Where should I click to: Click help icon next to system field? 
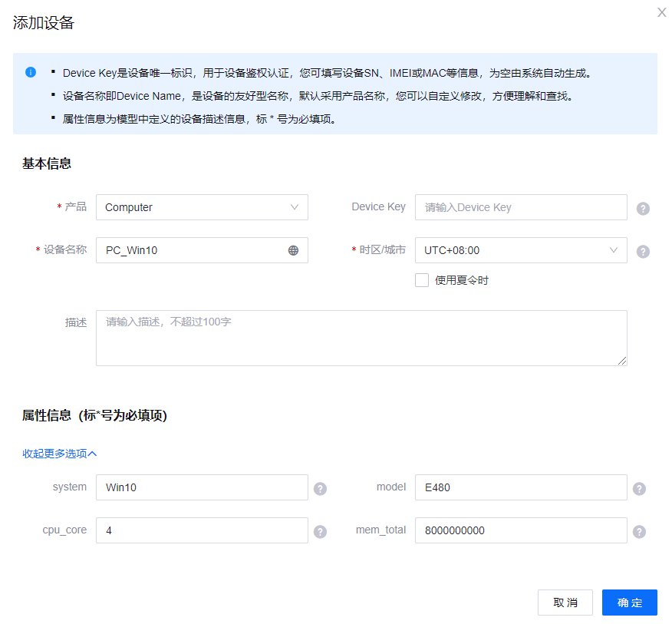coord(321,488)
